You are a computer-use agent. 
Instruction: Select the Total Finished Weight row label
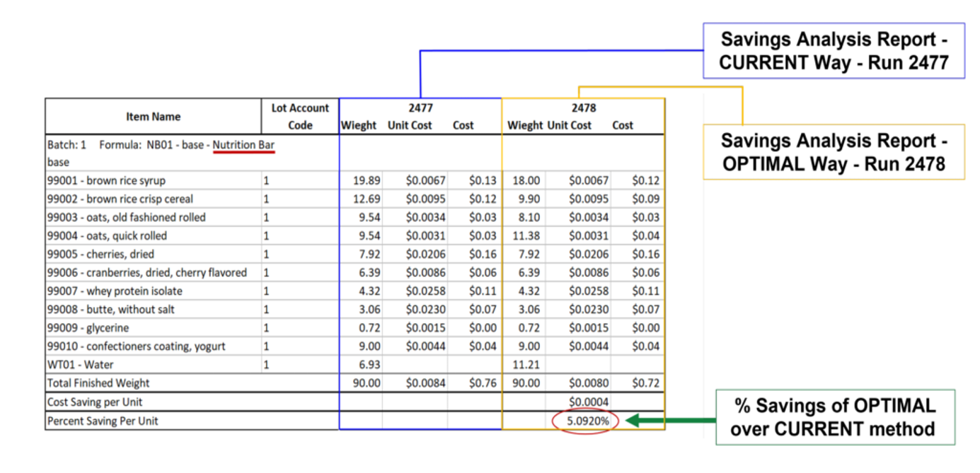pyautogui.click(x=98, y=383)
